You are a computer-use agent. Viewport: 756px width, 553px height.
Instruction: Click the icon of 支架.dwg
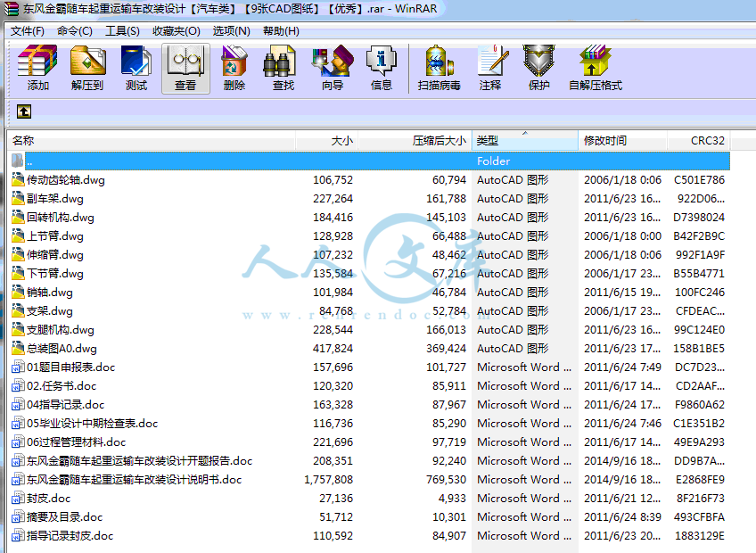(x=18, y=310)
